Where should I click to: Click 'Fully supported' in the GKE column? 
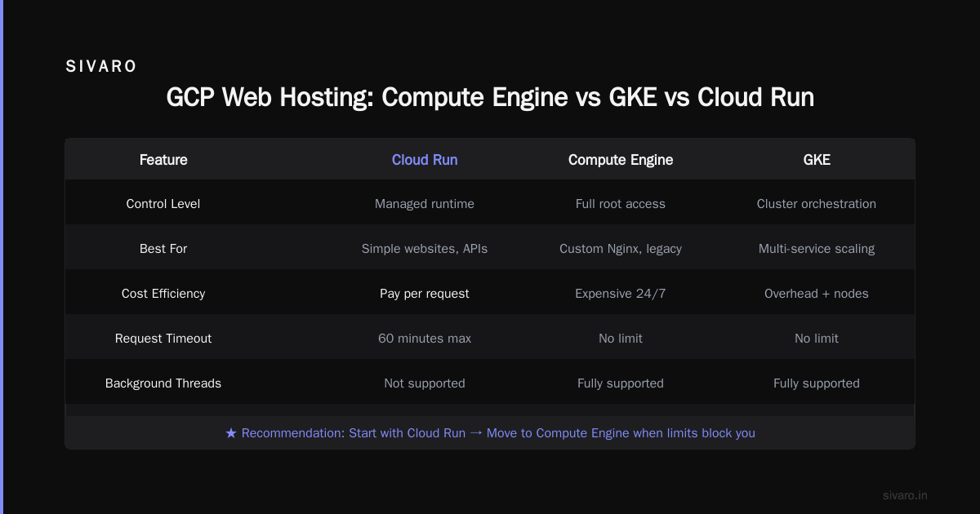(x=817, y=383)
